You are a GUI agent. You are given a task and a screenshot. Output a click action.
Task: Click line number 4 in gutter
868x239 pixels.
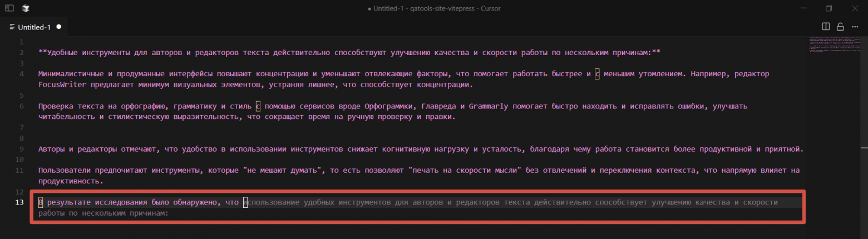click(x=22, y=74)
